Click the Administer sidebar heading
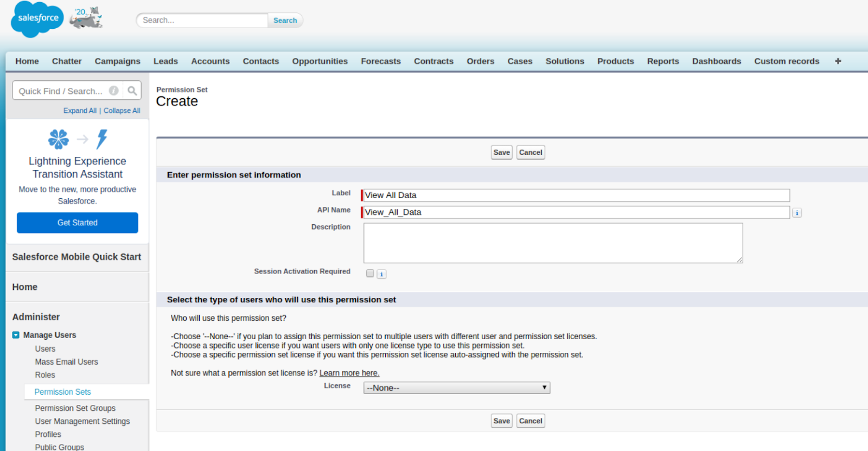868x451 pixels. click(x=36, y=317)
